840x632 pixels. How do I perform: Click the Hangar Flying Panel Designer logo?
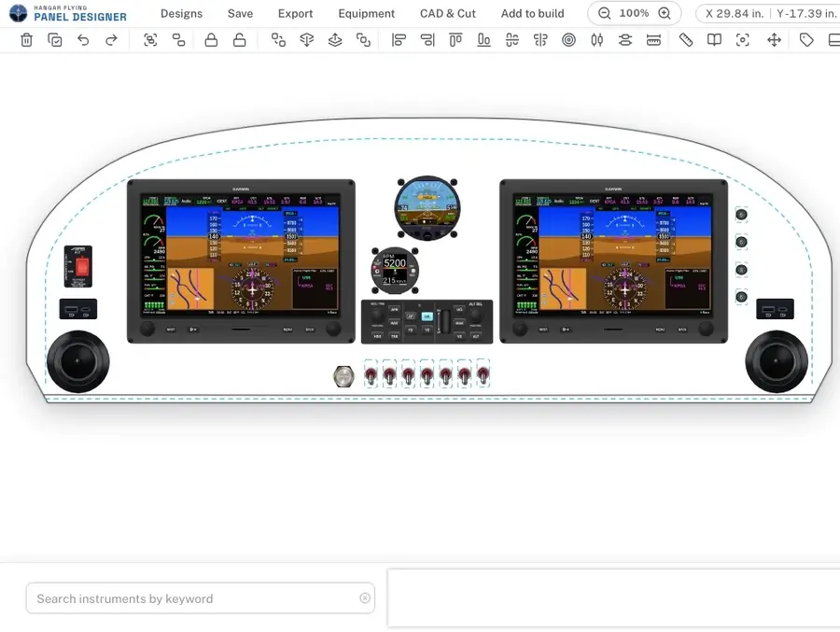(68, 13)
